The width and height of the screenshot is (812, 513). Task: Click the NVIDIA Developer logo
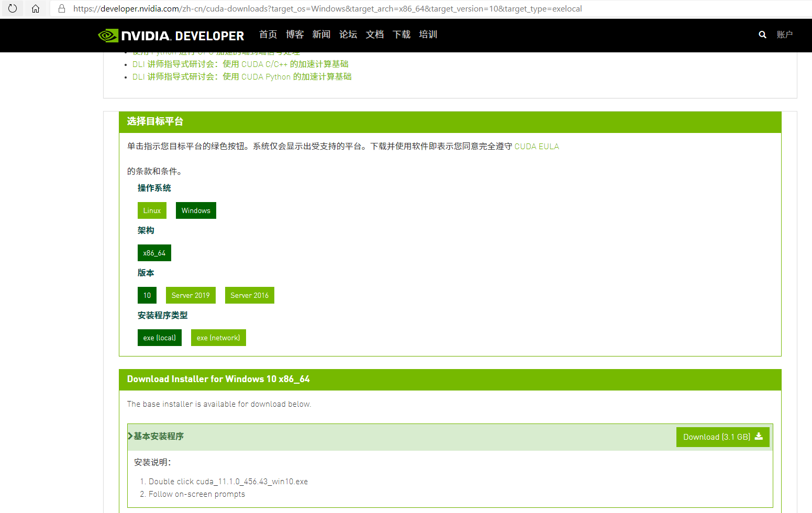(x=171, y=36)
